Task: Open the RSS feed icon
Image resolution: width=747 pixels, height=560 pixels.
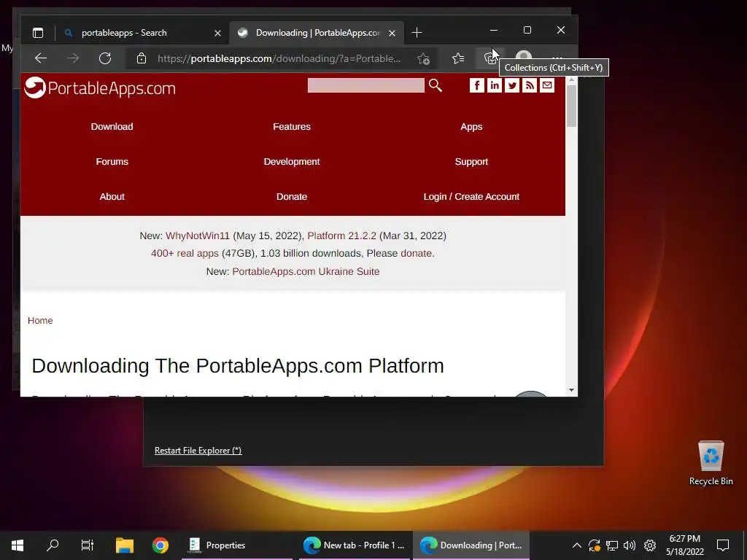Action: click(530, 86)
